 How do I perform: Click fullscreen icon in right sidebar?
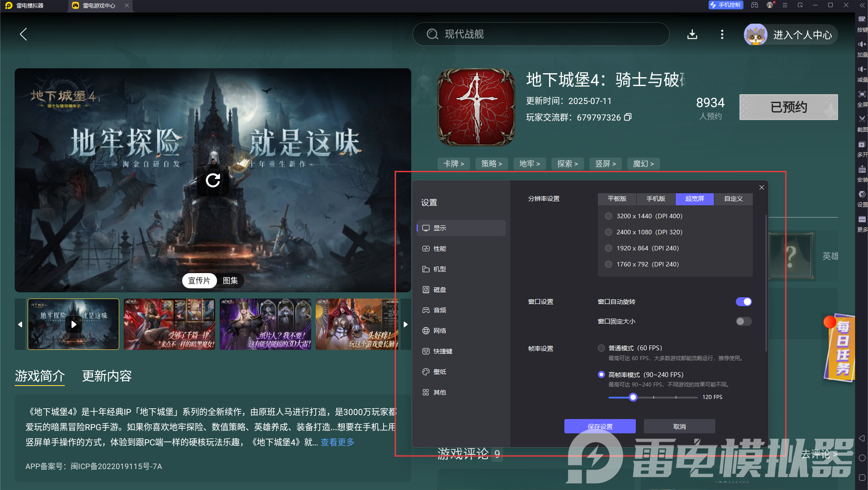coord(862,94)
